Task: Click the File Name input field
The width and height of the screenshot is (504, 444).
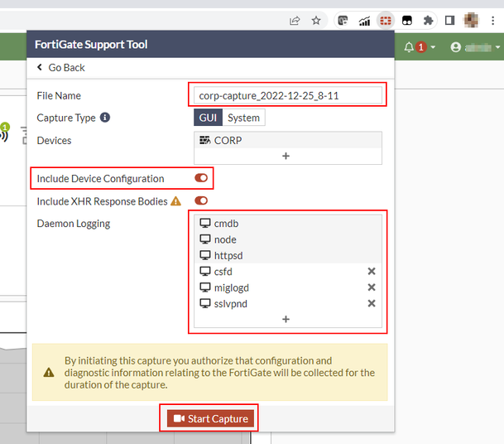Action: click(x=288, y=95)
